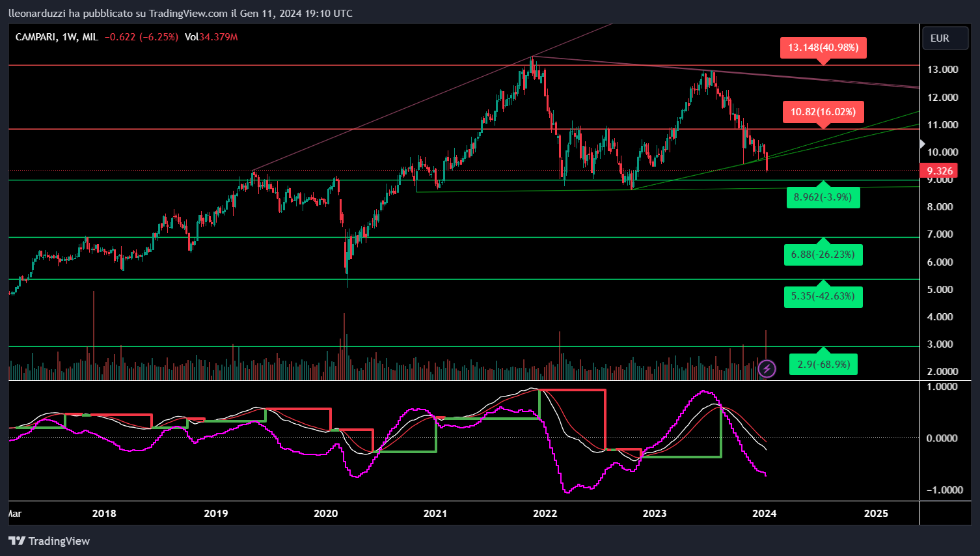The width and height of the screenshot is (980, 556).
Task: Click the 12.000 price axis label
Action: point(942,98)
